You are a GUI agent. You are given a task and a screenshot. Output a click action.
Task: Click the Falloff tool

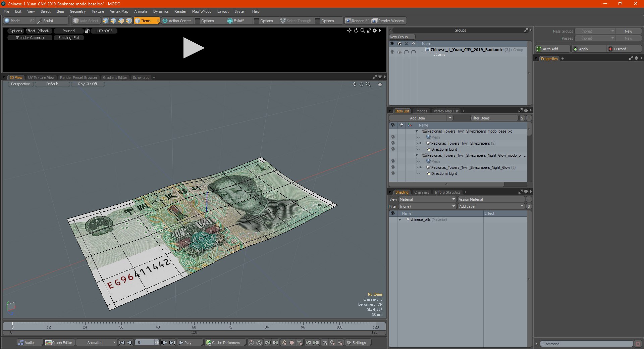pyautogui.click(x=236, y=21)
